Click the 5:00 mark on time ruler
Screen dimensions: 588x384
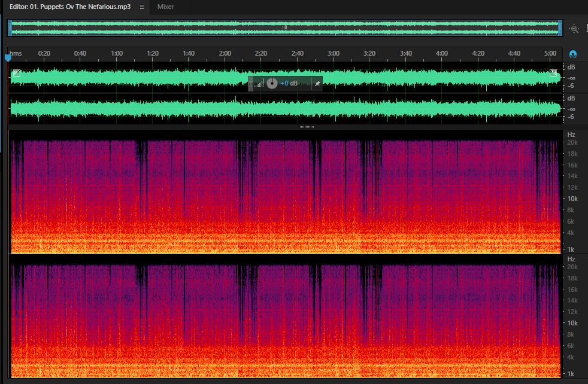pos(550,54)
